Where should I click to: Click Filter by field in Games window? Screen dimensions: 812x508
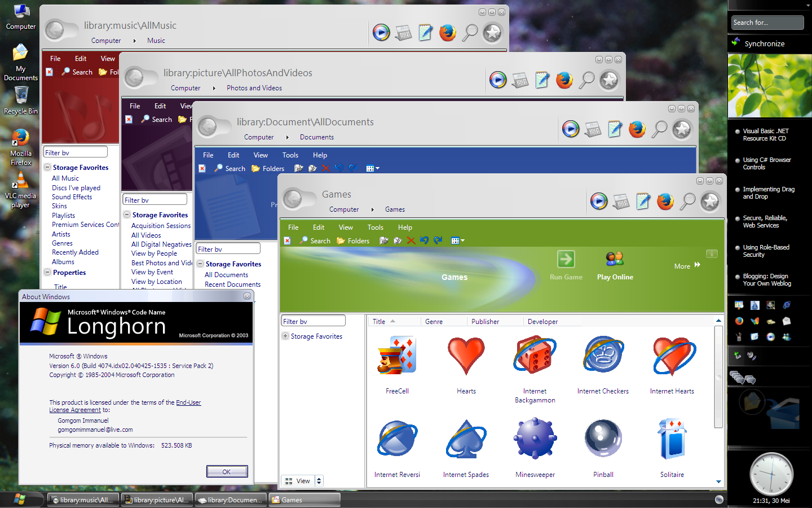point(313,321)
